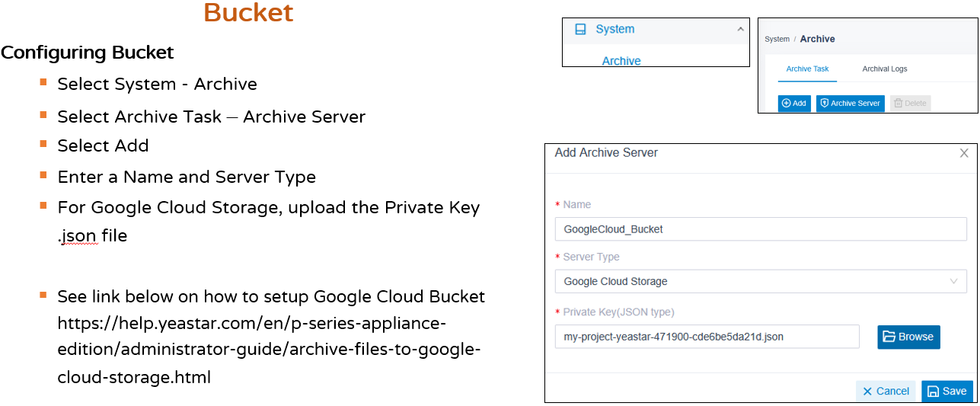The image size is (980, 406).
Task: Open Archive under System menu
Action: pos(621,61)
